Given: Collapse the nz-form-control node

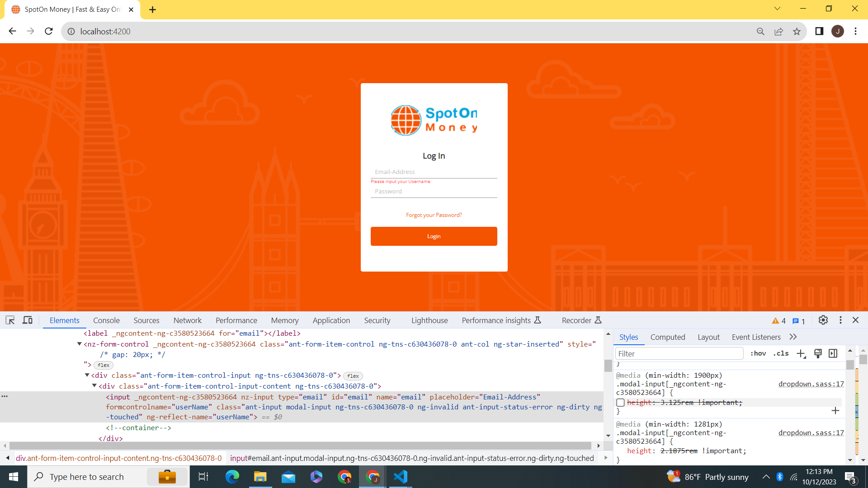Looking at the screenshot, I should click(80, 344).
